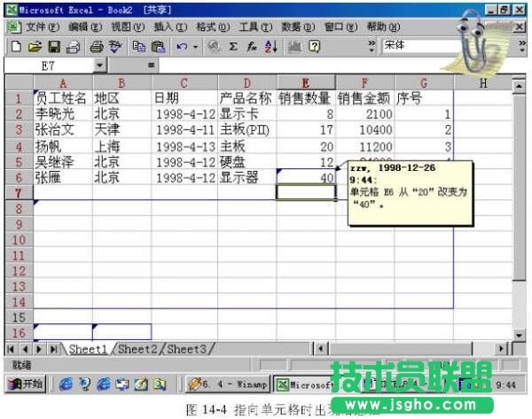Switch to the Sheet3 tab
The width and height of the screenshot is (532, 419).
coord(186,349)
